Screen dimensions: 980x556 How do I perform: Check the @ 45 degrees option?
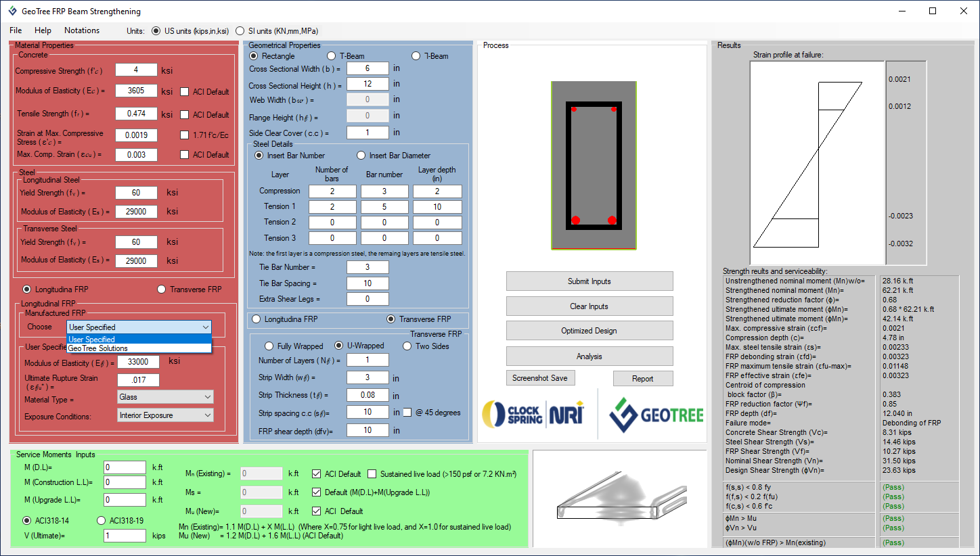point(407,412)
